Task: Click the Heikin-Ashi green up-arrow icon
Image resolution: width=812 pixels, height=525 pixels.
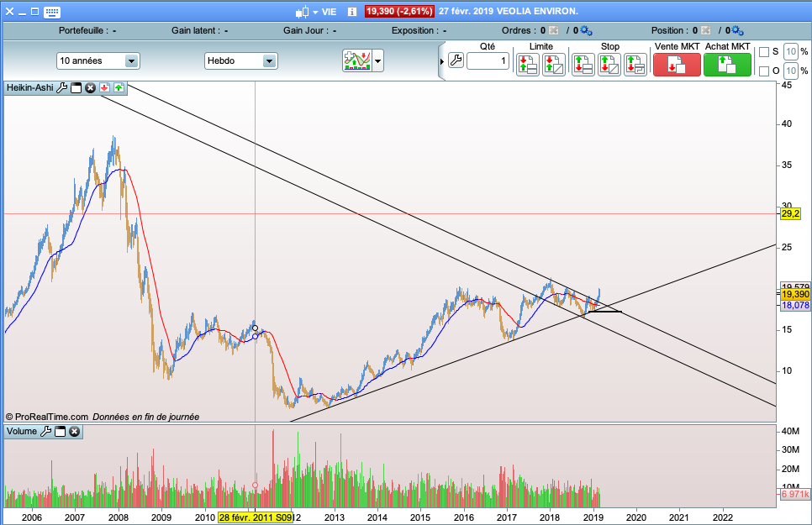Action: (119, 88)
